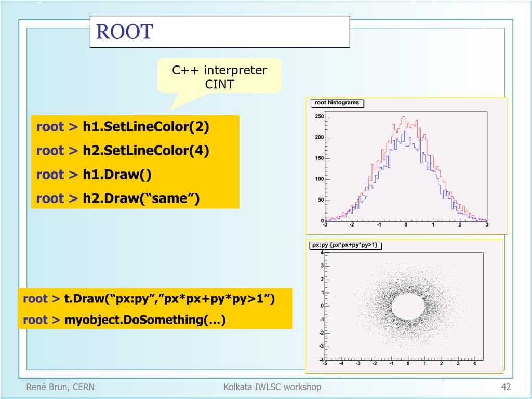Click the Kolkata IWLSC workshop footer text
Screen dimensions: 532x399
pyautogui.click(x=272, y=387)
